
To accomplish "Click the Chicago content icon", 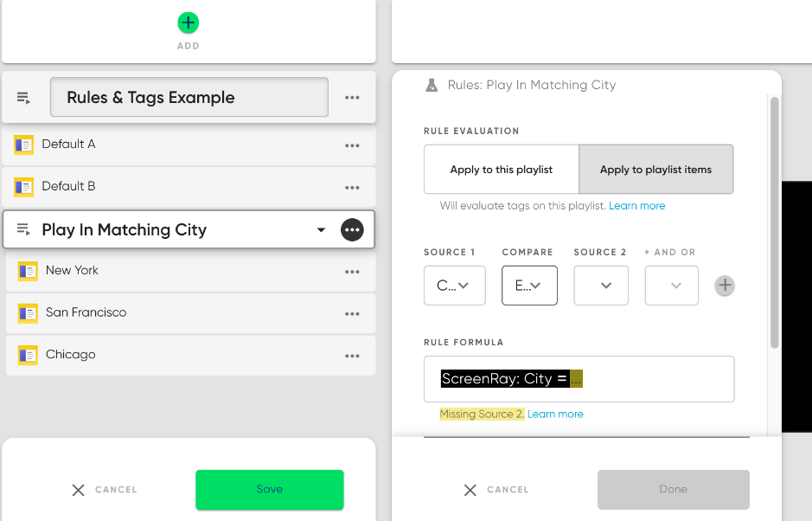I will point(28,355).
